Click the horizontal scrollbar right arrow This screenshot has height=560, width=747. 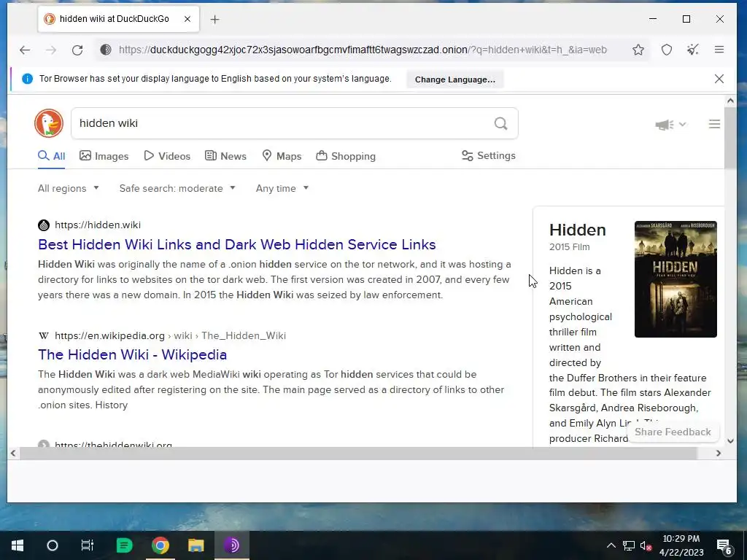[719, 454]
